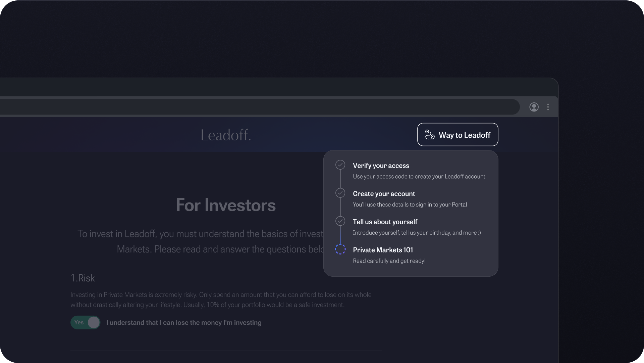Select the Create your account step

point(384,194)
